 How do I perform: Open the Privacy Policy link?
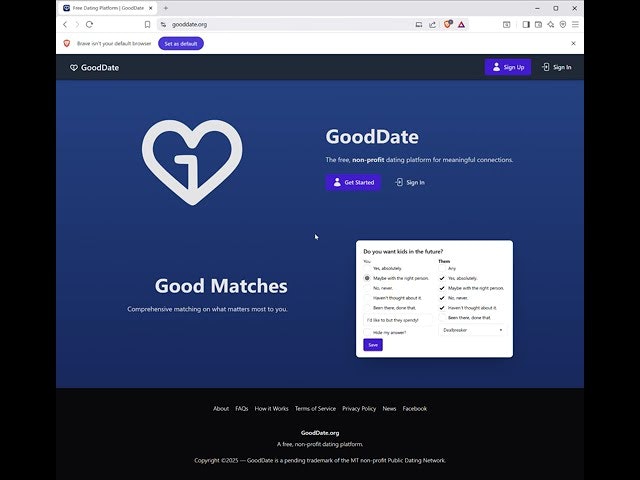[359, 409]
